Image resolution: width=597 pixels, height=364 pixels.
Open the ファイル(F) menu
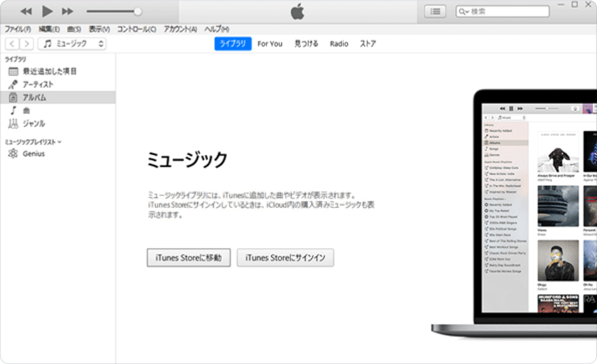[x=18, y=29]
